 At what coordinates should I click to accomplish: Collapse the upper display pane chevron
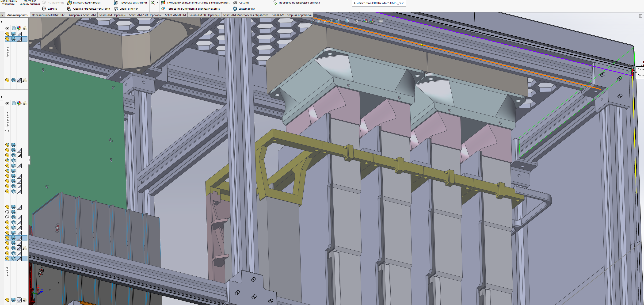[2, 22]
